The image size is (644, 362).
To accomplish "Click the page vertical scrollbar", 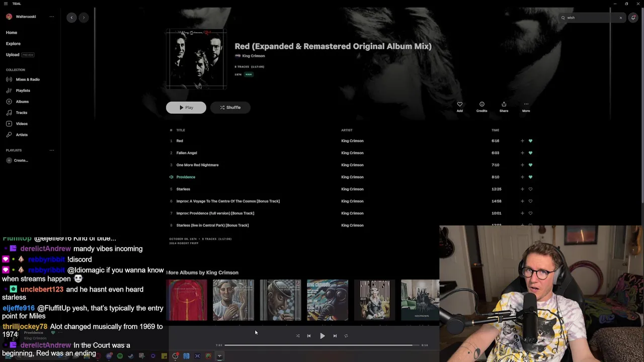I will tap(641, 106).
